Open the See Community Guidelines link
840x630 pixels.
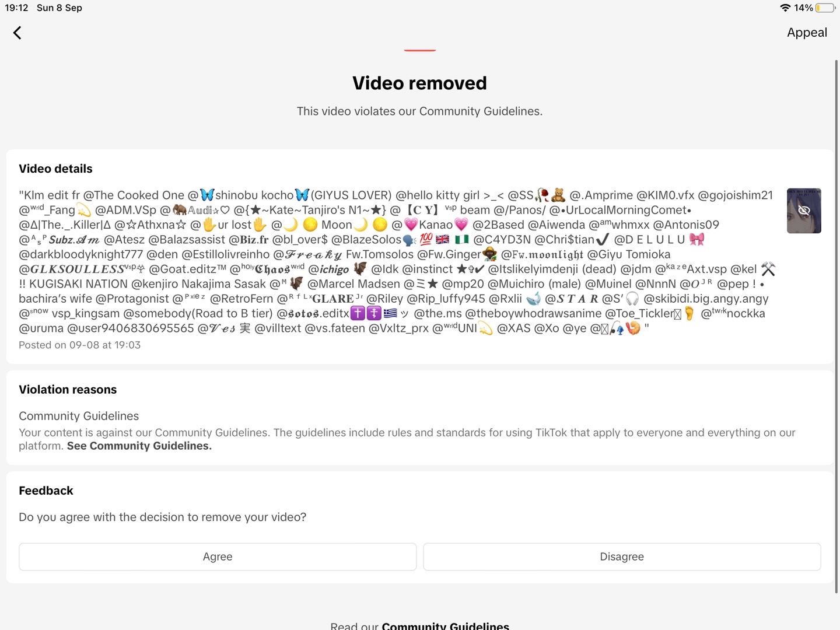[x=139, y=446]
